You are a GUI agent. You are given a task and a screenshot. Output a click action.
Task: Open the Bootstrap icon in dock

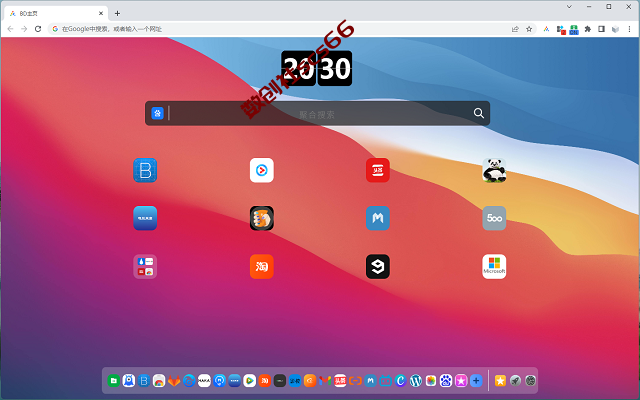(x=144, y=381)
